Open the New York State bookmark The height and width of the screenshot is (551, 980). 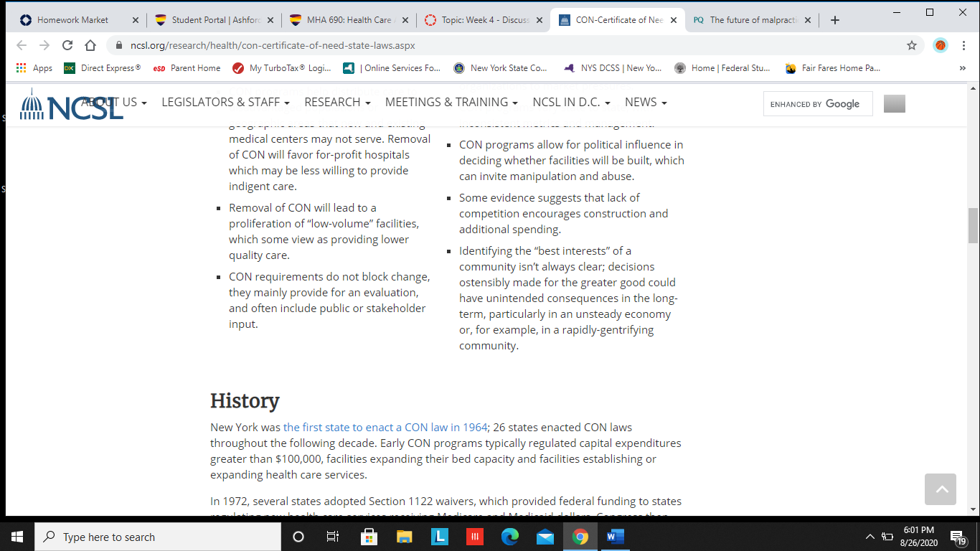501,68
